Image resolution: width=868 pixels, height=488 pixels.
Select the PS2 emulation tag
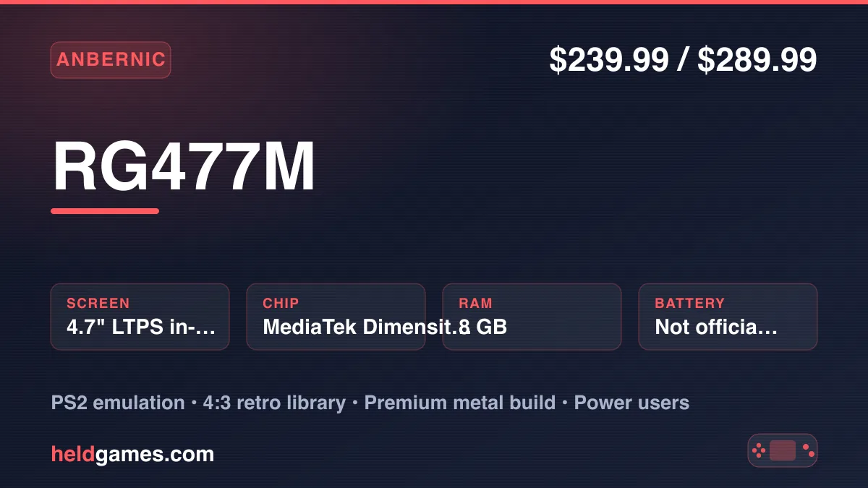tap(118, 403)
